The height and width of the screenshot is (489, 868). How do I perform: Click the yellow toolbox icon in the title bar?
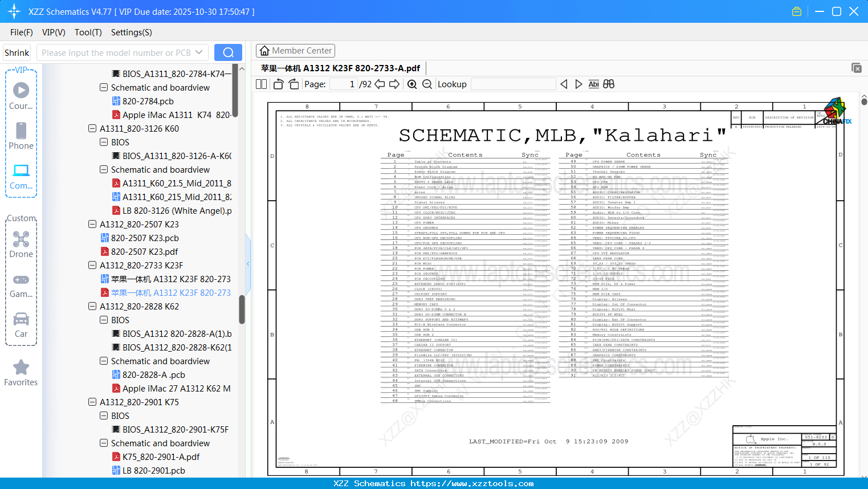(x=797, y=11)
